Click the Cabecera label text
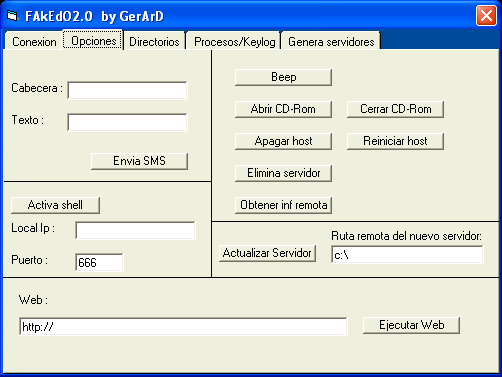The height and width of the screenshot is (377, 502). coord(37,88)
